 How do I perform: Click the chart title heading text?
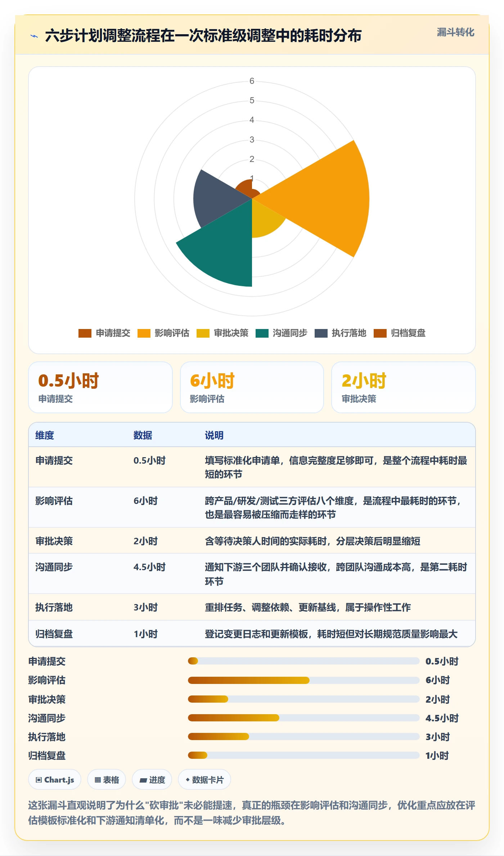(203, 36)
